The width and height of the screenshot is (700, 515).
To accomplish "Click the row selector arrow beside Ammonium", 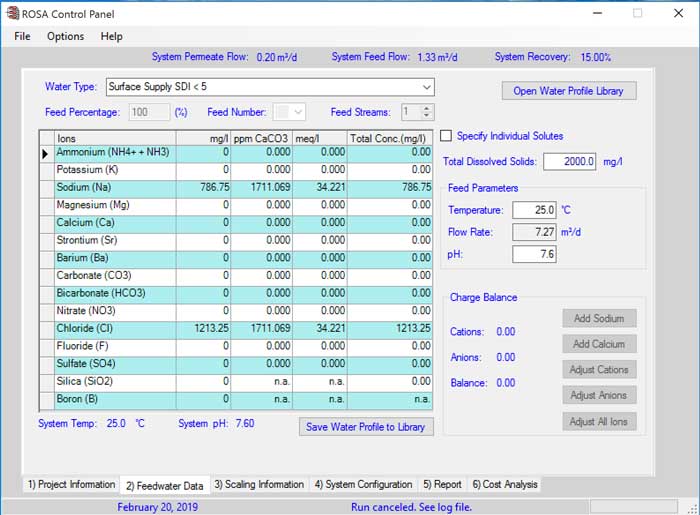I will (46, 154).
